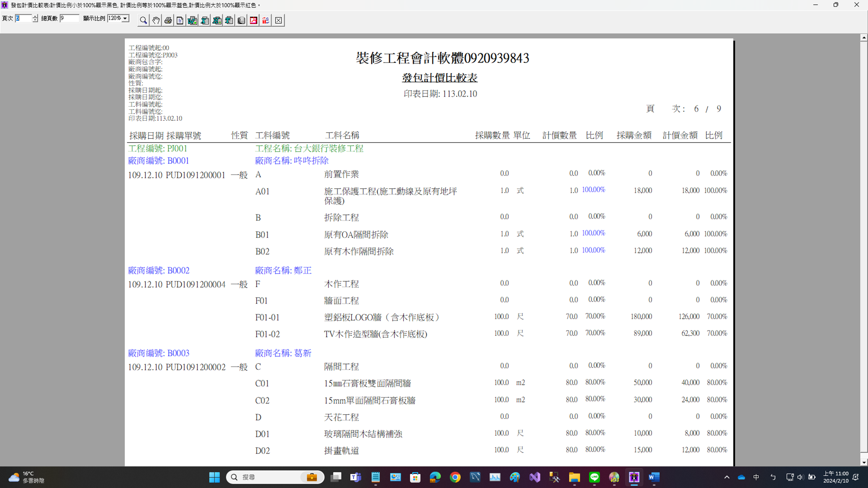Click the printer icon to print
Image resolution: width=868 pixels, height=488 pixels.
point(168,21)
